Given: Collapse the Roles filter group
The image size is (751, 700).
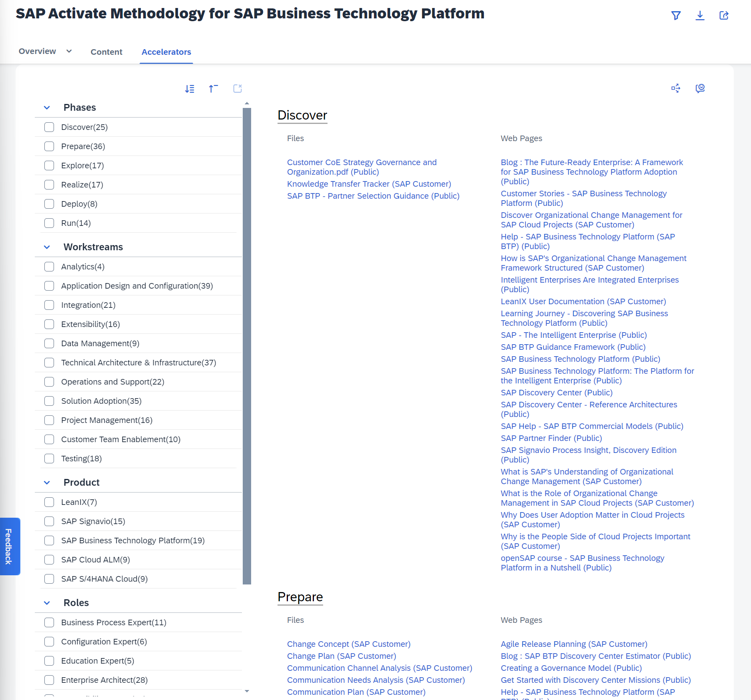Looking at the screenshot, I should (47, 603).
